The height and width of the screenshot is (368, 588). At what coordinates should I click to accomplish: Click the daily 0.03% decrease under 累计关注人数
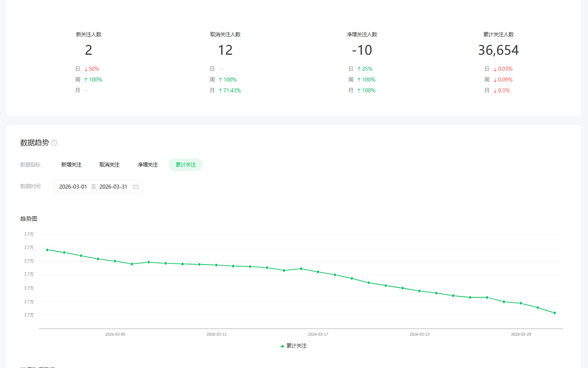pos(503,69)
